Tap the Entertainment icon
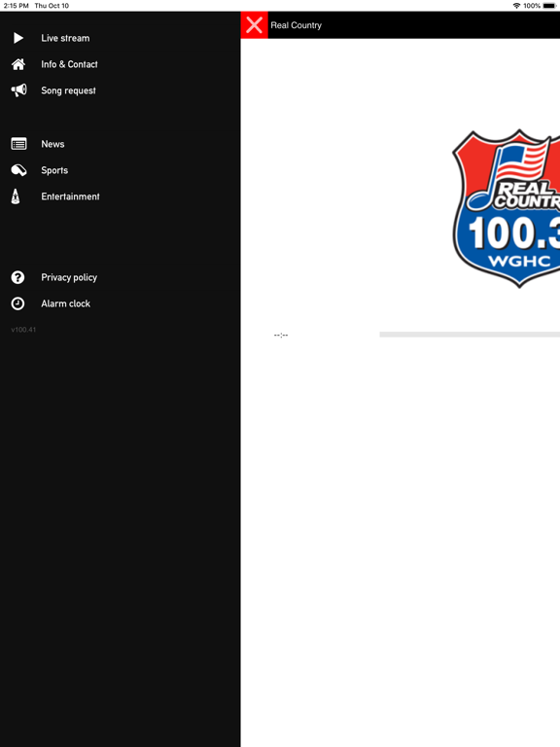This screenshot has height=747, width=560. point(16,196)
